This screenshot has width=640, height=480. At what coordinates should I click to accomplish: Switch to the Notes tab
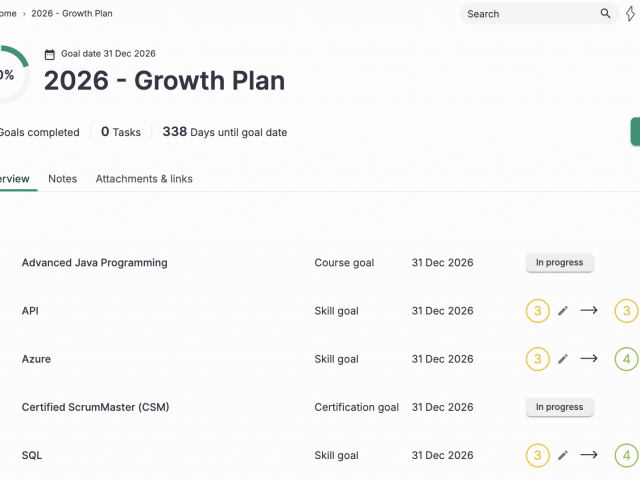click(x=62, y=179)
